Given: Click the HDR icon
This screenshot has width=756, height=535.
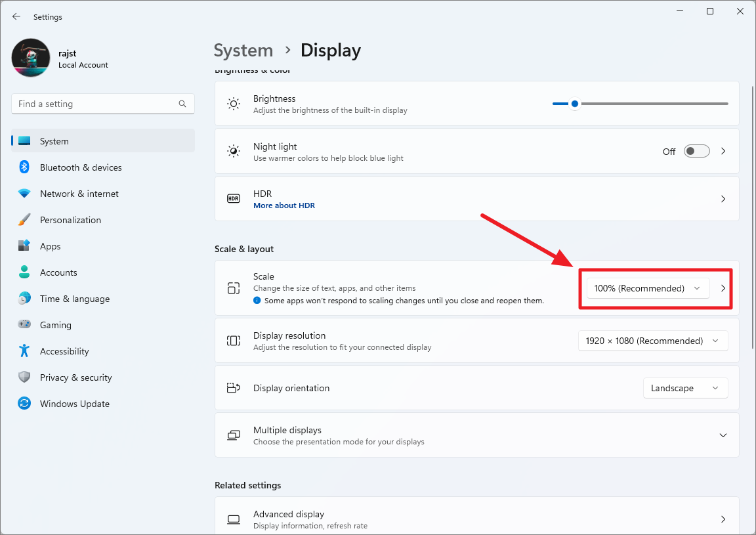Looking at the screenshot, I should coord(234,198).
